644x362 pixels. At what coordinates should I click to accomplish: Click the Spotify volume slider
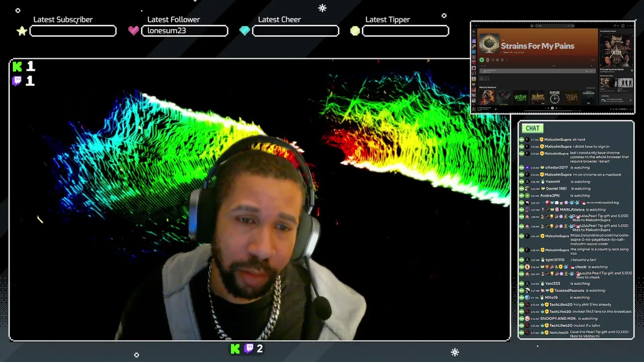pos(624,109)
